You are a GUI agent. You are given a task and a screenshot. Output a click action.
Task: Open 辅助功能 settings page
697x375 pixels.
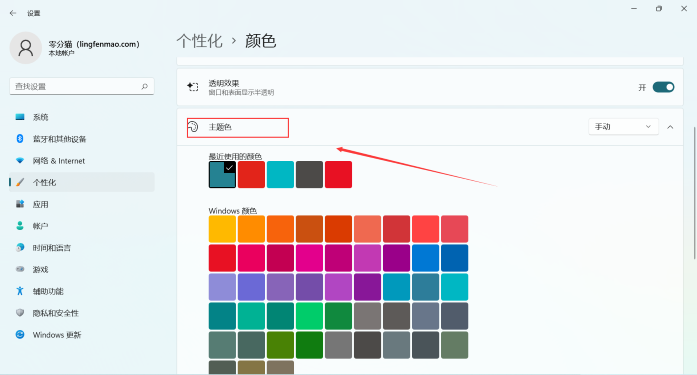pos(82,291)
